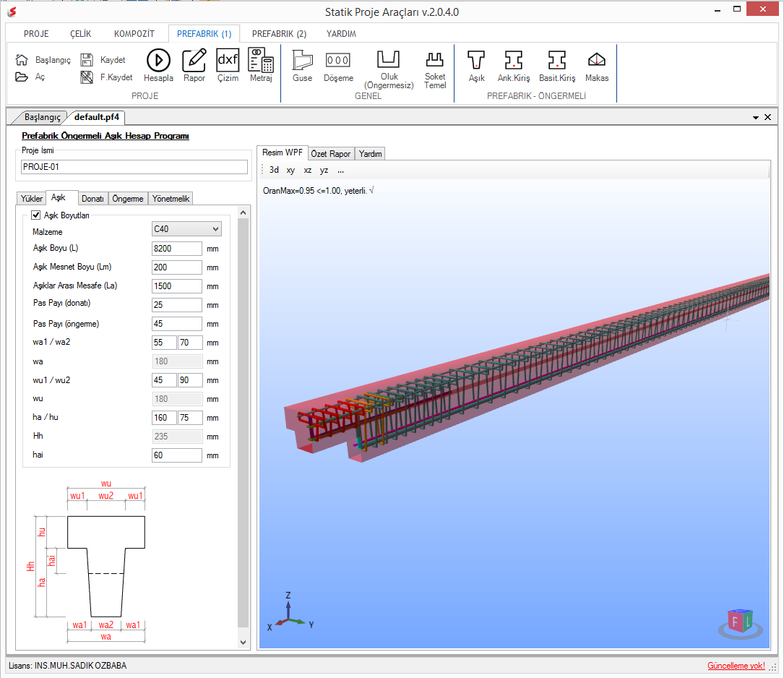The height and width of the screenshot is (678, 784).
Task: Toggle the Aşık Boyutları checkbox
Action: tap(36, 215)
